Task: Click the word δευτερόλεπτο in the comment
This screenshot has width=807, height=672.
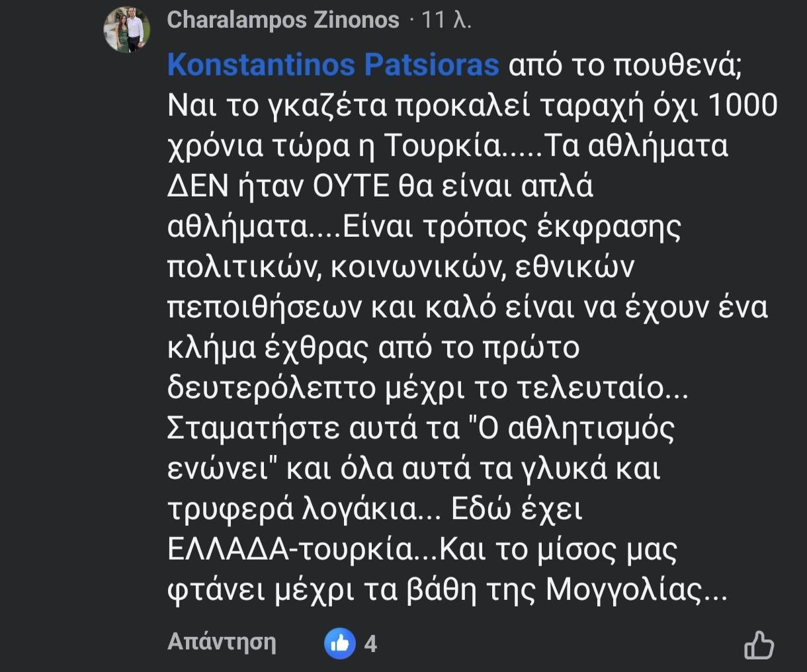Action: (271, 389)
